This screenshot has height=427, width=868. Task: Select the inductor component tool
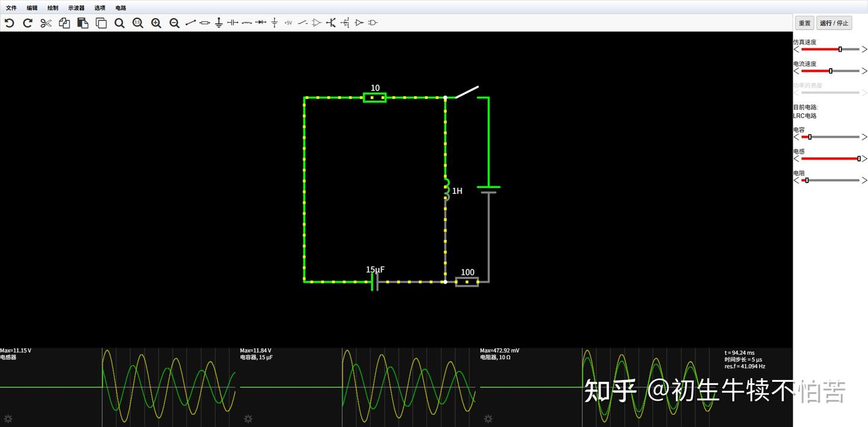click(x=247, y=23)
